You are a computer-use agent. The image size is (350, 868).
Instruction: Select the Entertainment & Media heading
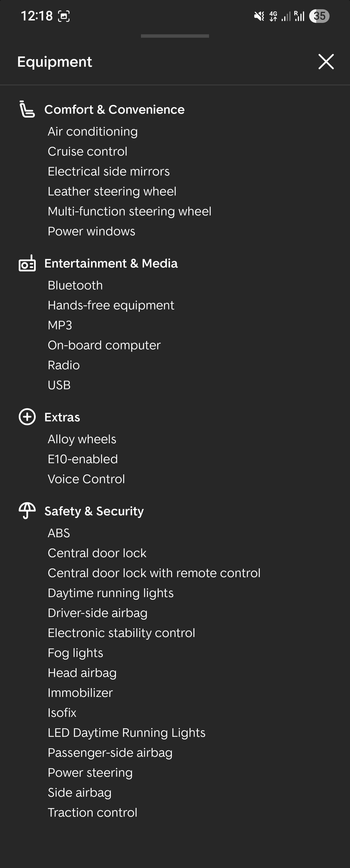pyautogui.click(x=111, y=263)
